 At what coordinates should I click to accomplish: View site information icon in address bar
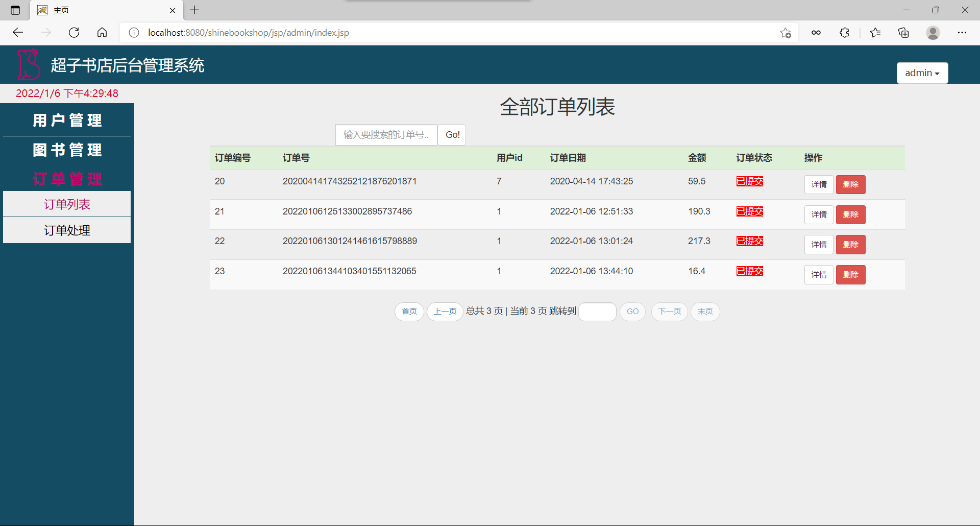(134, 33)
